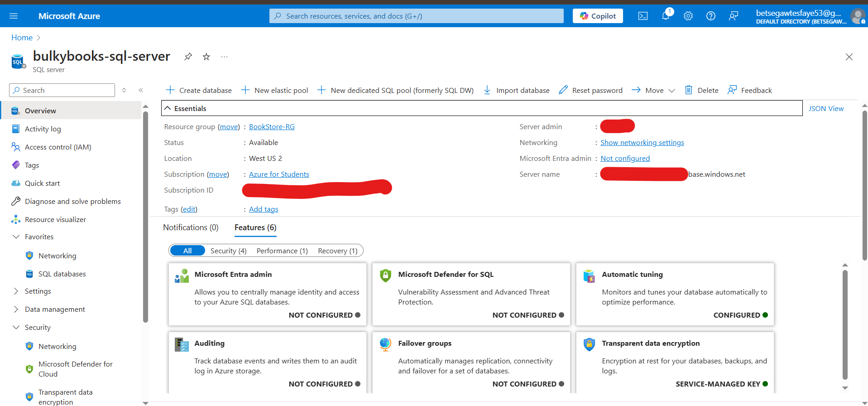Click Home breadcrumb link
868x406 pixels.
coord(22,38)
